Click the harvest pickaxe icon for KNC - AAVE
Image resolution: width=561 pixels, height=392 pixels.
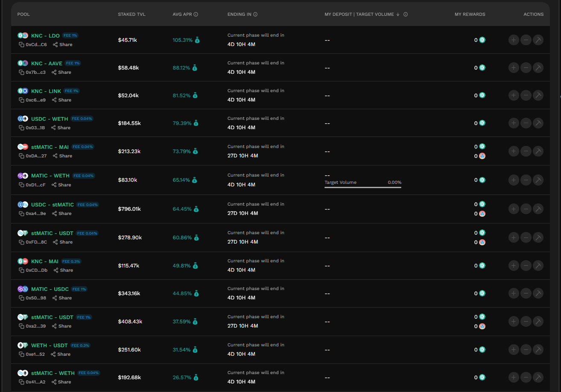[x=538, y=68]
